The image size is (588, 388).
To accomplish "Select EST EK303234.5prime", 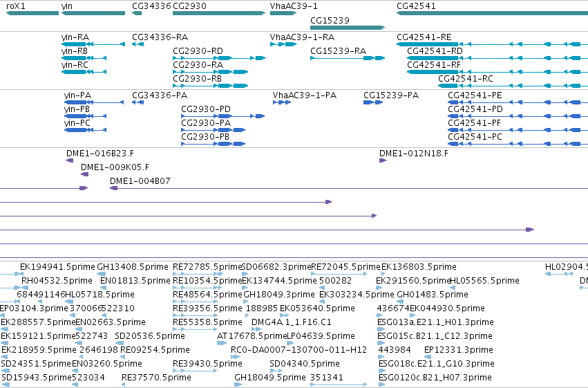I will pyautogui.click(x=357, y=295).
